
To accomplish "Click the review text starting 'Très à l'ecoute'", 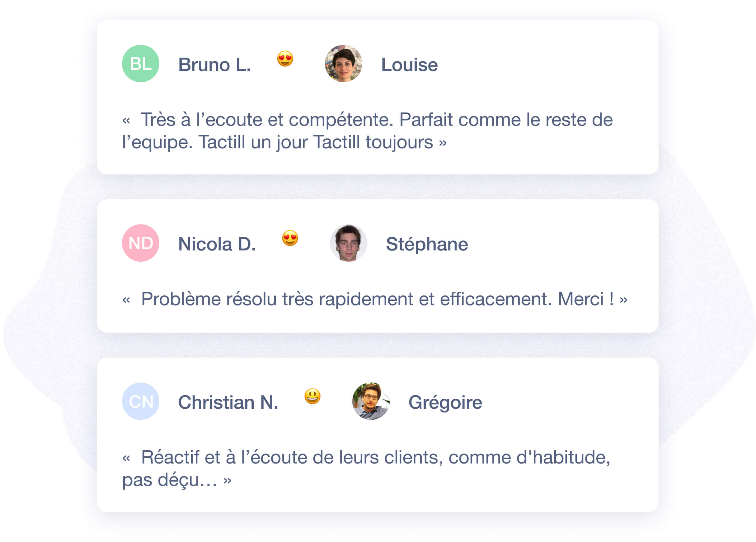I will coord(367,131).
